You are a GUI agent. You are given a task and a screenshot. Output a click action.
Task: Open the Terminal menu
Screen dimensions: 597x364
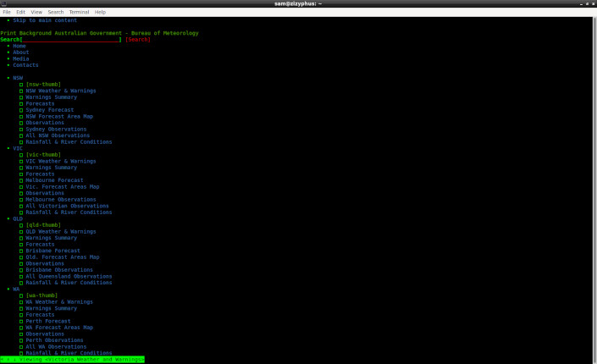79,13
